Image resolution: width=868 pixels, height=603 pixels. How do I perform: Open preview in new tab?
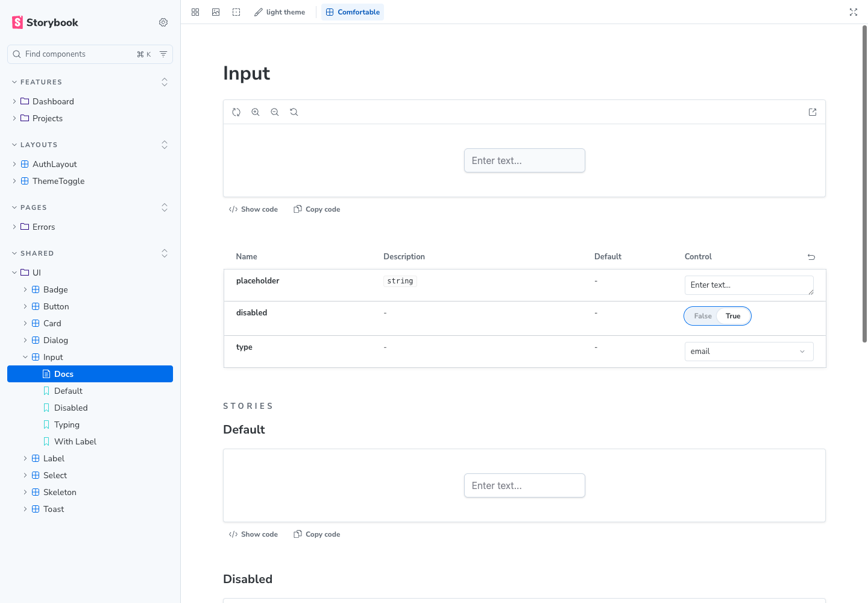tap(813, 112)
